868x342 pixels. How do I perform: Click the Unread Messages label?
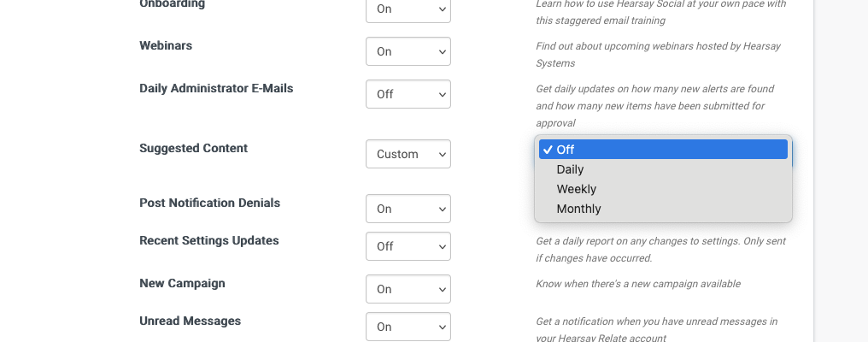pyautogui.click(x=190, y=321)
